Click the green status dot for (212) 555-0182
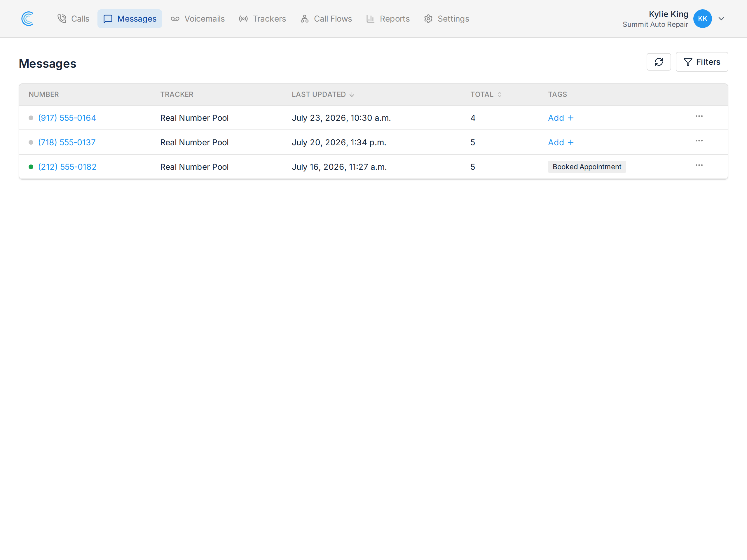Viewport: 747px width, 560px height. point(31,167)
